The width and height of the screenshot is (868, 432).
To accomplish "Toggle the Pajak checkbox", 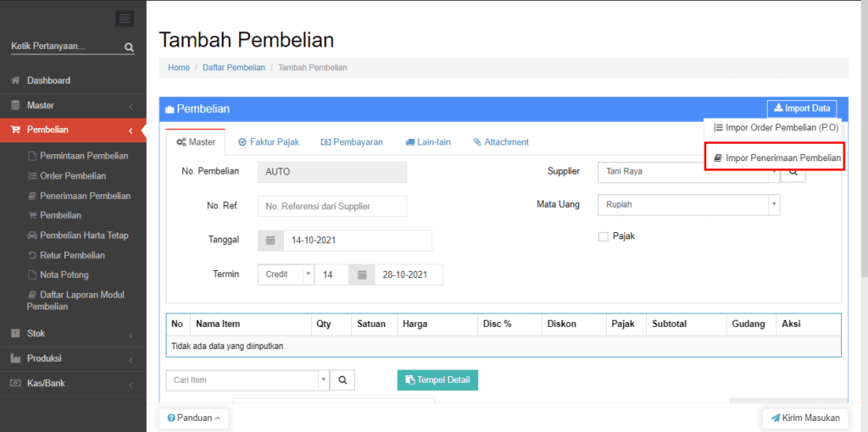I will pyautogui.click(x=604, y=236).
